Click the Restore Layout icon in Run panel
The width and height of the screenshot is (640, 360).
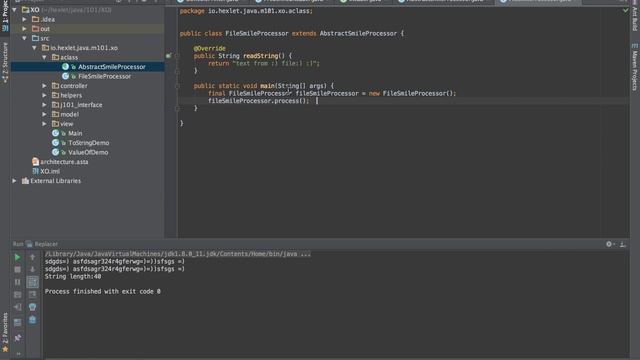[17, 322]
